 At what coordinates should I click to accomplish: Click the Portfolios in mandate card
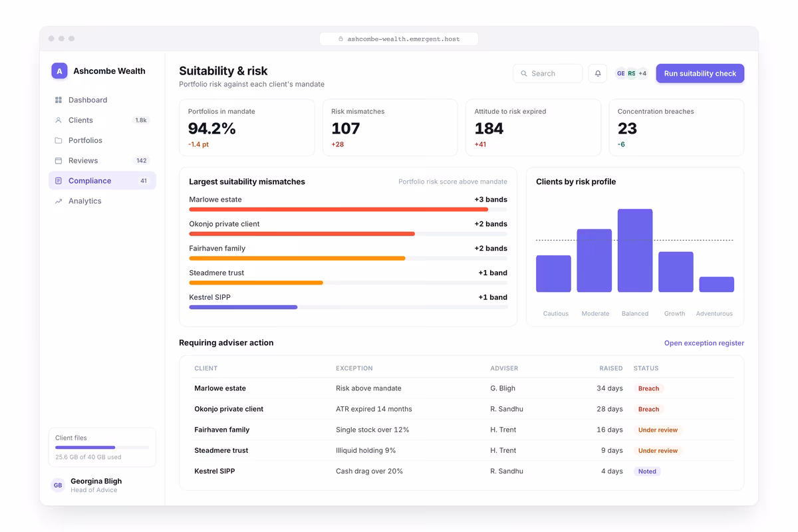pyautogui.click(x=247, y=128)
